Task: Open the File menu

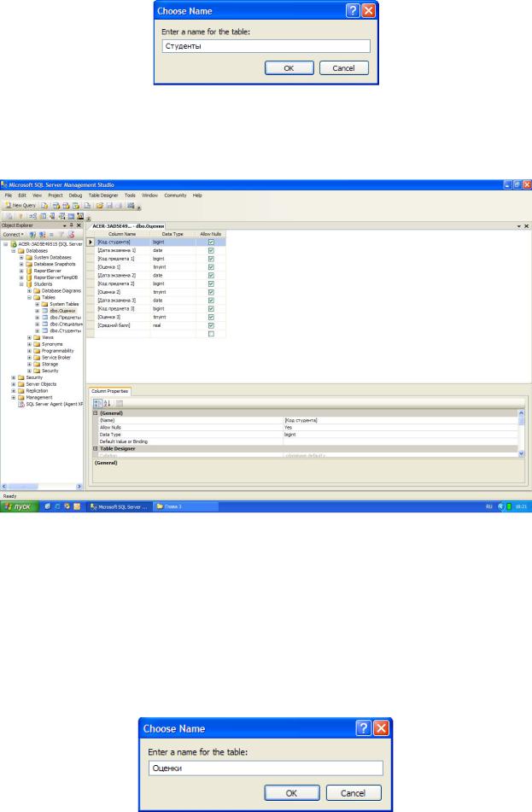Action: tap(9, 196)
